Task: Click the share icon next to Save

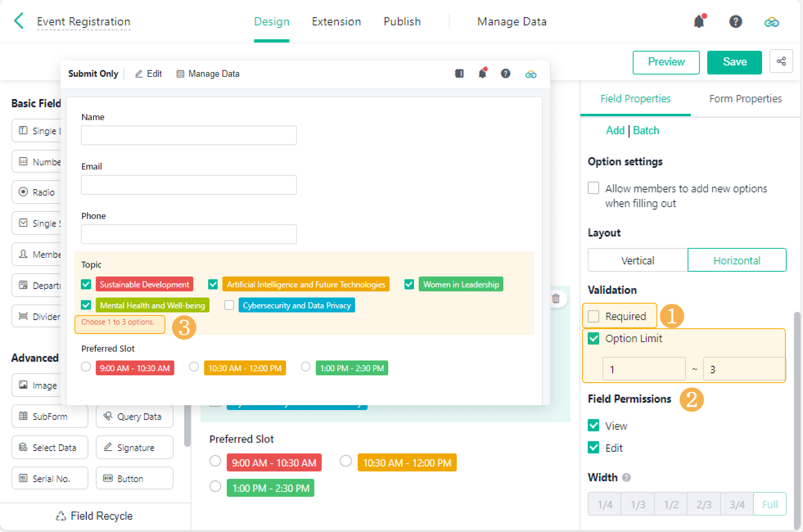Action: 781,61
